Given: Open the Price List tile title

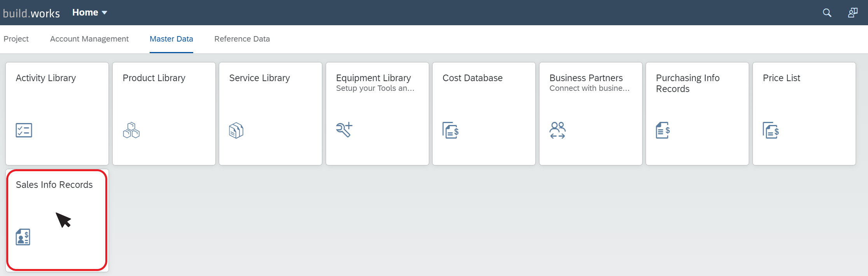Looking at the screenshot, I should [782, 78].
